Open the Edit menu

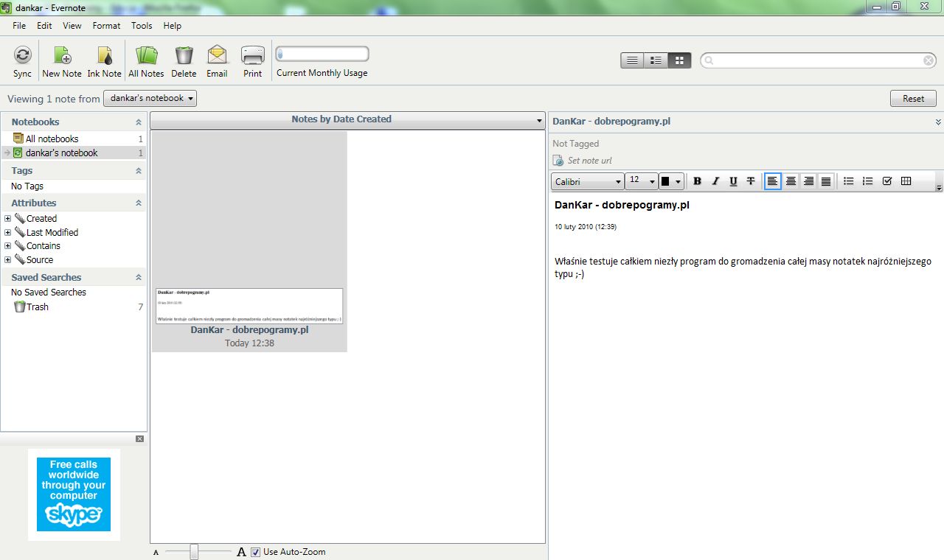pos(44,26)
